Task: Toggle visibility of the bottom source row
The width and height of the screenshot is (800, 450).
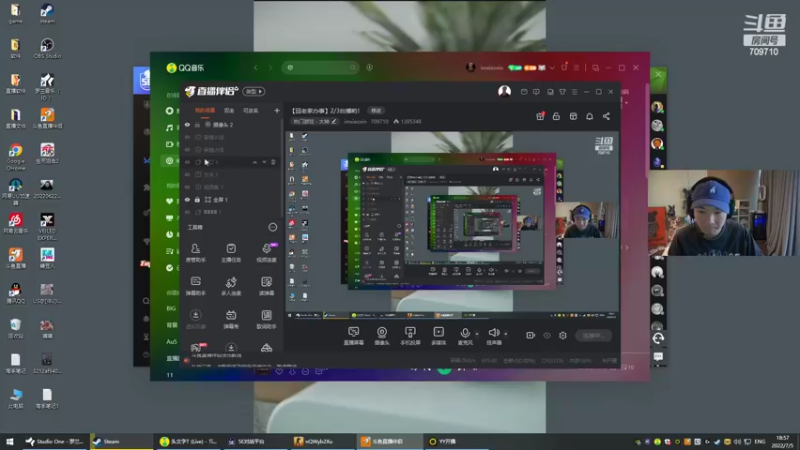Action: [x=187, y=212]
